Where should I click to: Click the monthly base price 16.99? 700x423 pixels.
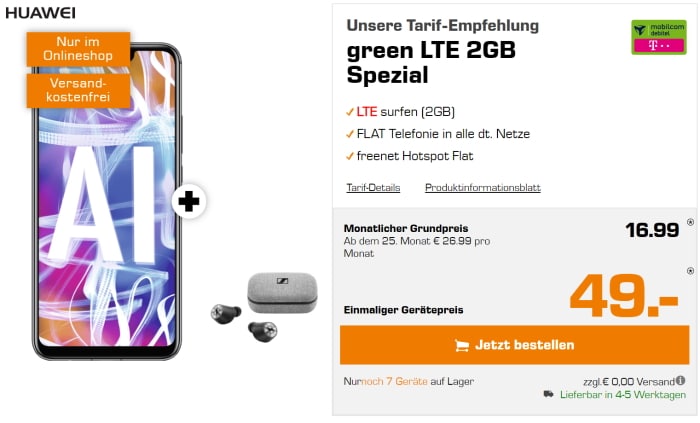pos(652,230)
